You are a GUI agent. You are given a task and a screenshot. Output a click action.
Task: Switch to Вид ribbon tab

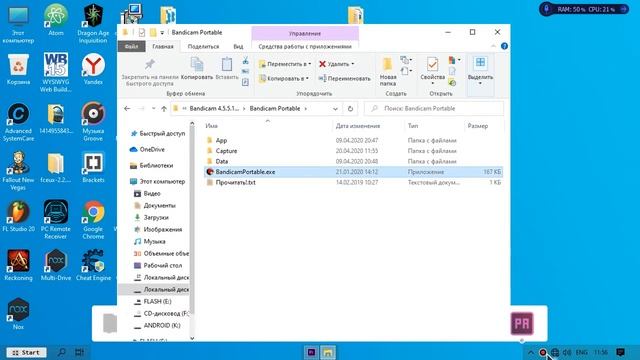[238, 47]
